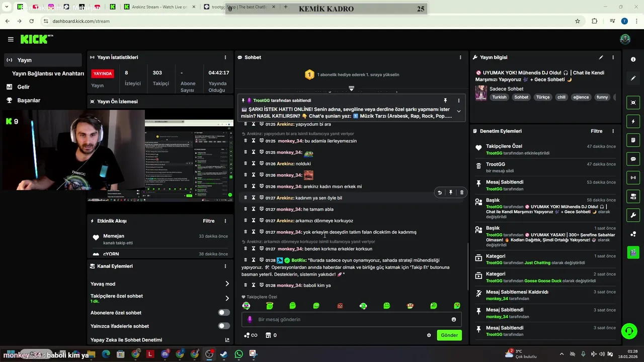Image resolution: width=644 pixels, height=362 pixels.
Task: Click the pin icon on pinned message
Action: click(445, 101)
